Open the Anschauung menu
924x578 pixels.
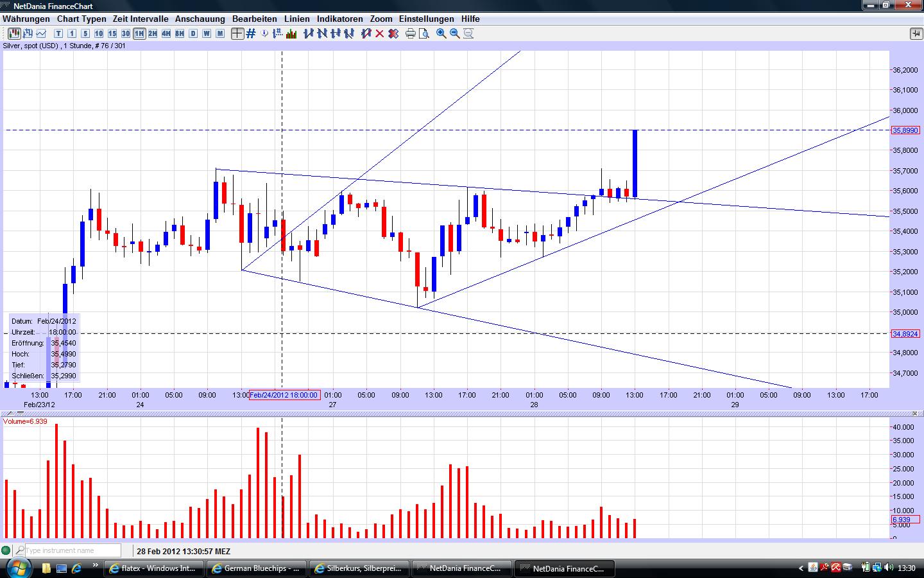200,19
